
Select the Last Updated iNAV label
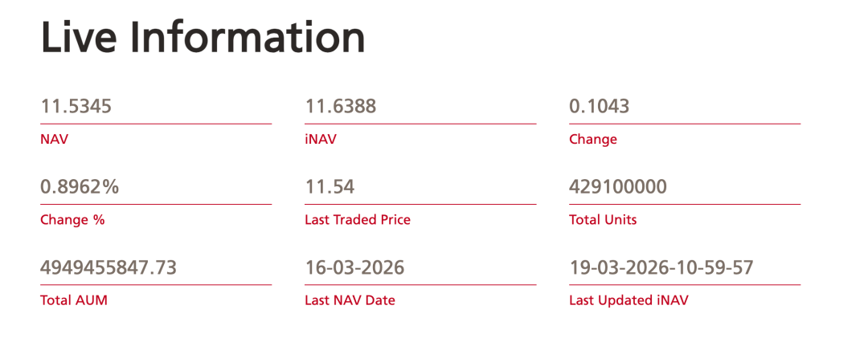pos(628,300)
